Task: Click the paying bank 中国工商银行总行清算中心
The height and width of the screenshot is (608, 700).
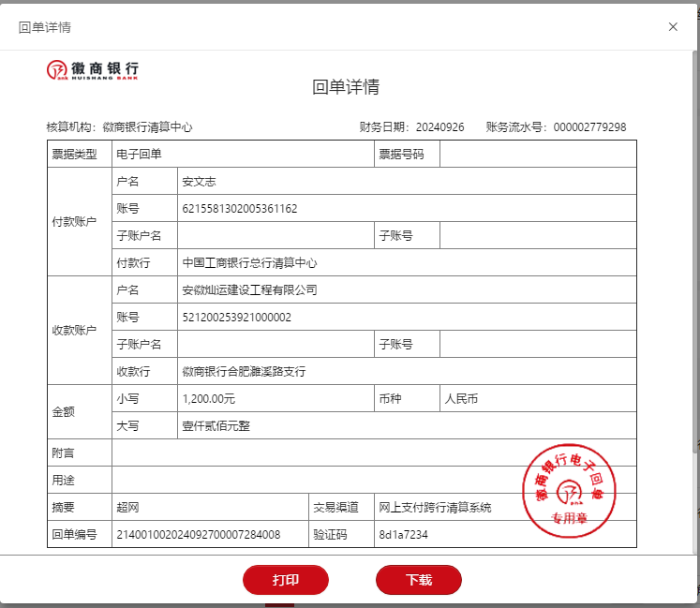Action: pyautogui.click(x=249, y=263)
